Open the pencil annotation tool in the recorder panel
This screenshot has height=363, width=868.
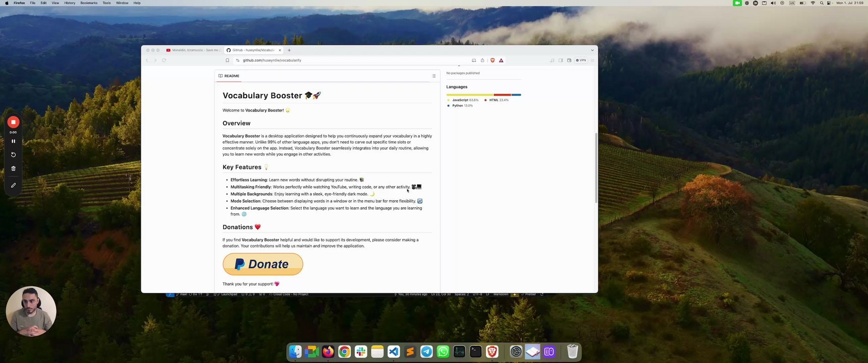[x=13, y=185]
